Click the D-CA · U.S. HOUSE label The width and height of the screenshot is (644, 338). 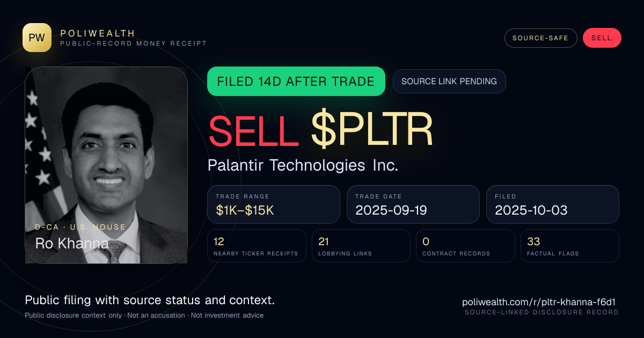[80, 227]
